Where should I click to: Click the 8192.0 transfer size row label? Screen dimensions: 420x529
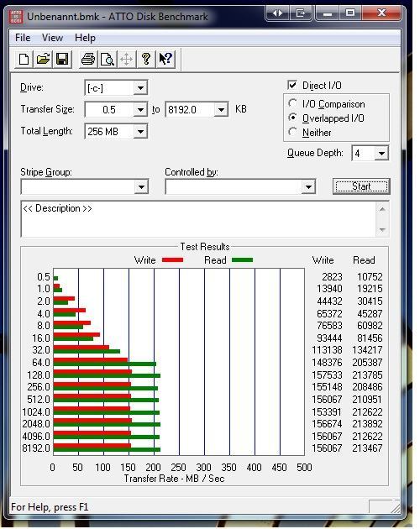pyautogui.click(x=36, y=448)
